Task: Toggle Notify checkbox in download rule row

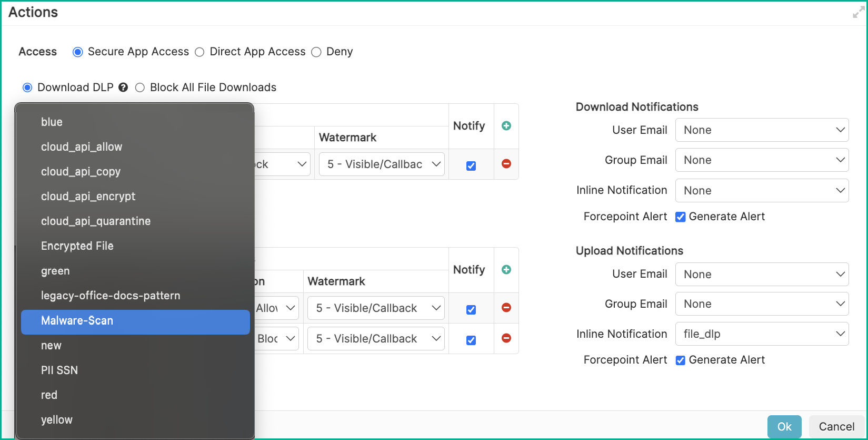Action: click(x=471, y=166)
